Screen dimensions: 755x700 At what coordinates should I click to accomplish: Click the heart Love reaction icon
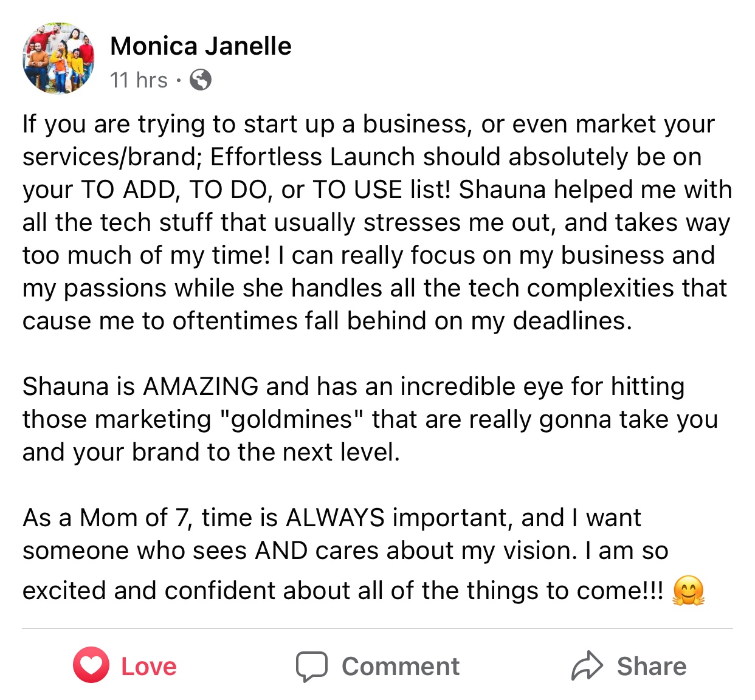(91, 665)
